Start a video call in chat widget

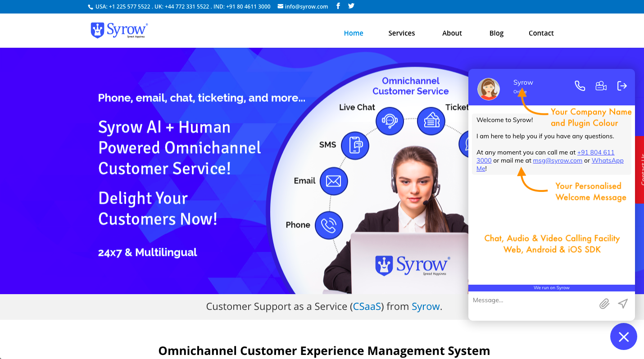tap(601, 86)
